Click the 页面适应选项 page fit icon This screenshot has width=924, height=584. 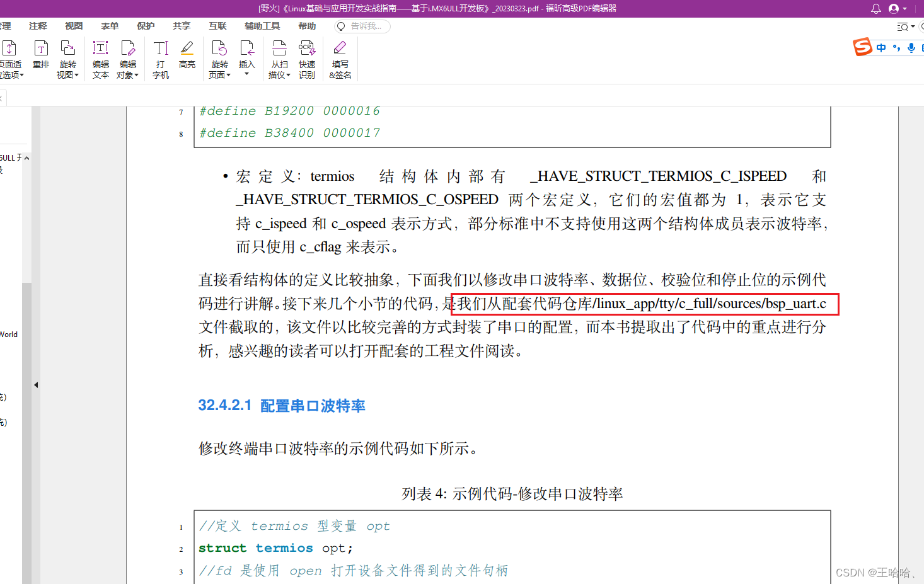pyautogui.click(x=9, y=49)
